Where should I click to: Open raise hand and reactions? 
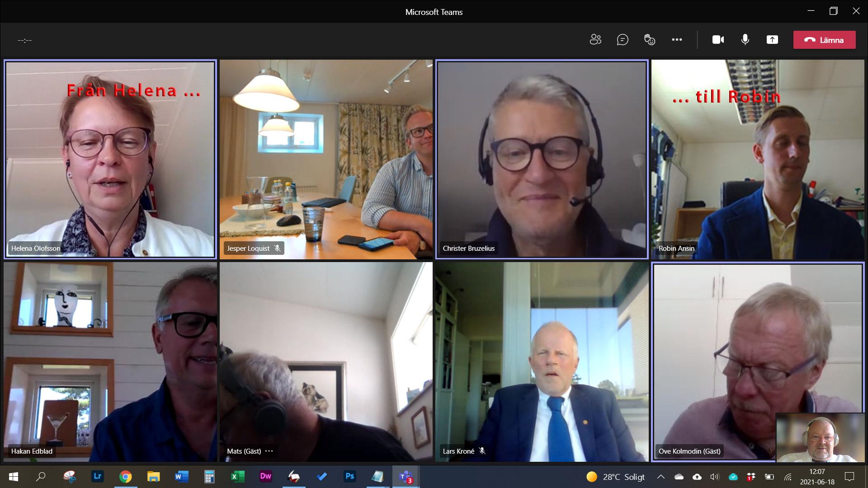[x=650, y=40]
